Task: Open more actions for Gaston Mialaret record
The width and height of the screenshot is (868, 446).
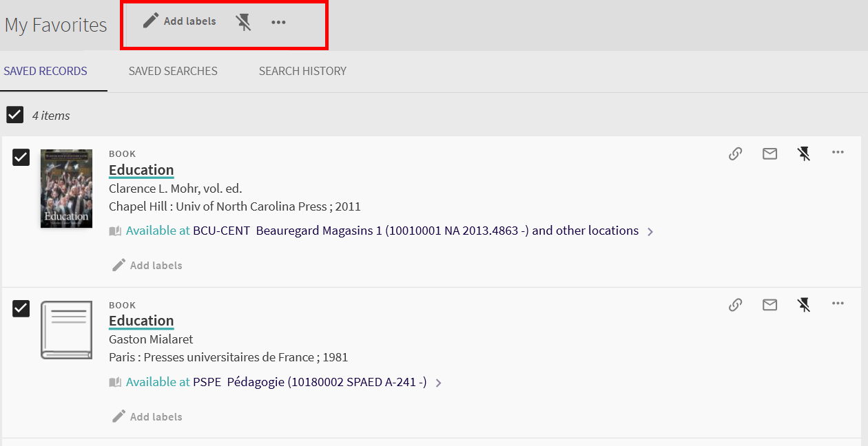Action: [x=838, y=304]
